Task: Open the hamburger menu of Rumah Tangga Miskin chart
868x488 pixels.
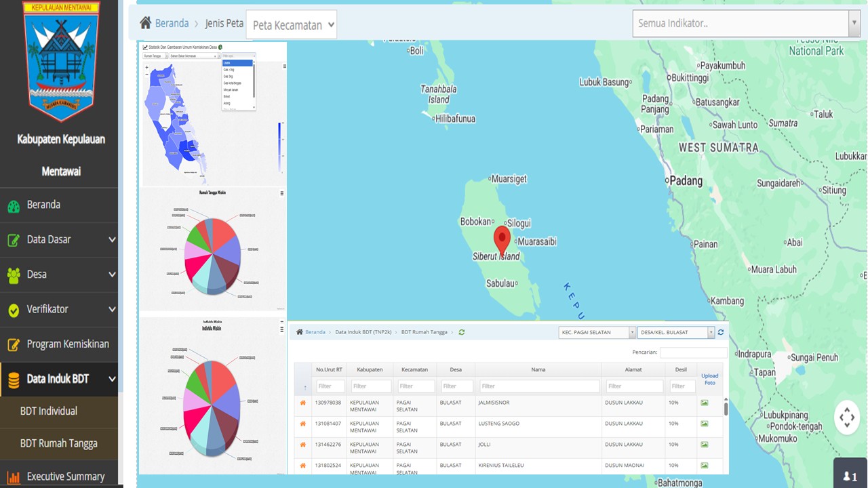Action: [282, 193]
